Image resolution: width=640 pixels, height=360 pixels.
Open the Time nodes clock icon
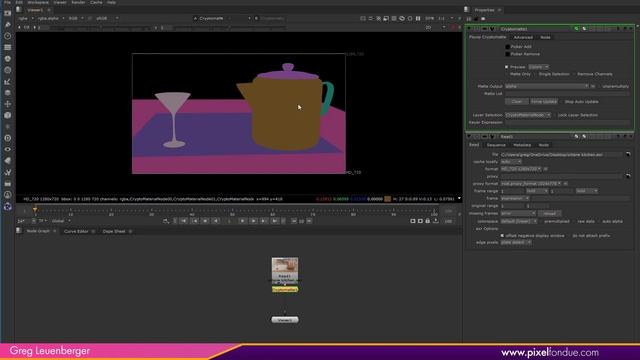point(7,36)
